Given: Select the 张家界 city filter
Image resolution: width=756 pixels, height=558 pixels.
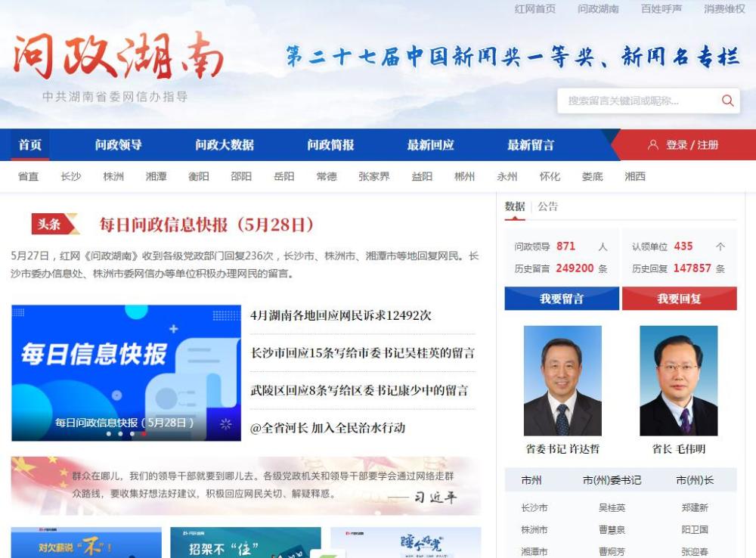Looking at the screenshot, I should pyautogui.click(x=374, y=177).
